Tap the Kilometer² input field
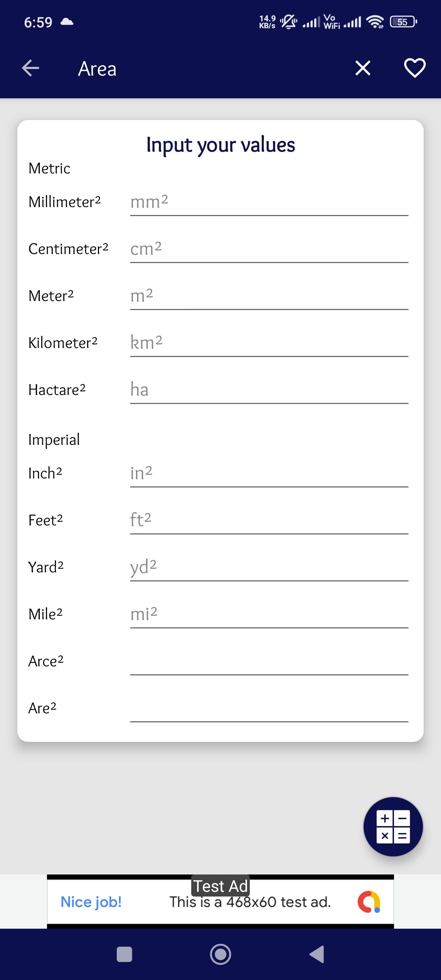 269,343
